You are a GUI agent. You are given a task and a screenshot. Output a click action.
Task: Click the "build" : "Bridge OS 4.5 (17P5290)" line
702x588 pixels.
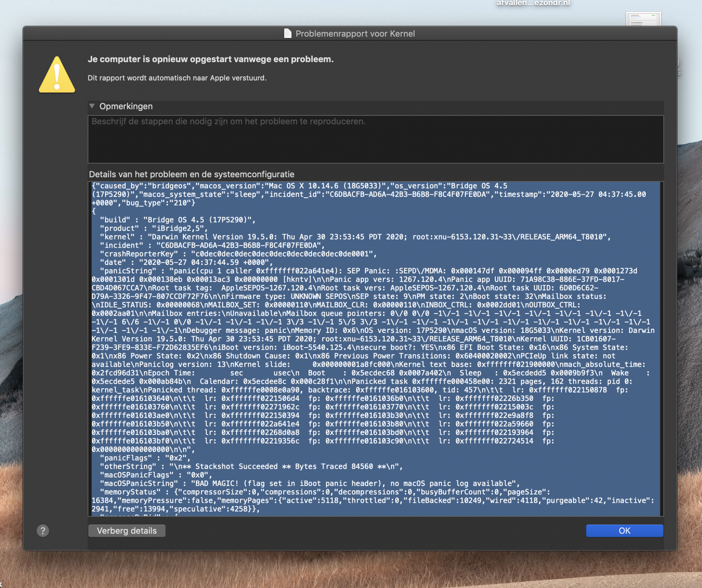click(178, 220)
